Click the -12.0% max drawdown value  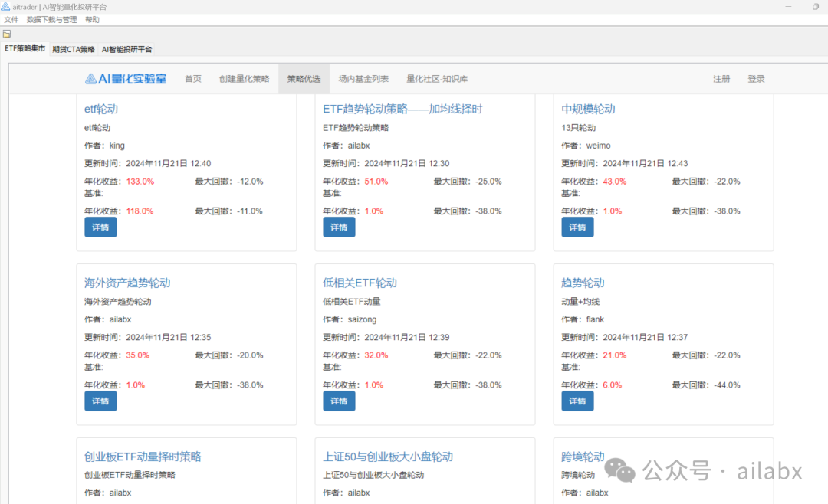tap(250, 182)
